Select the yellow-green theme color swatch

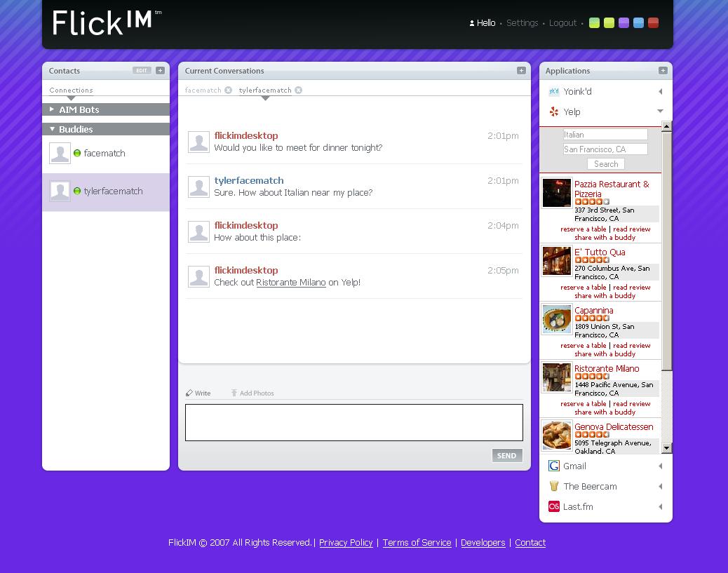pos(609,22)
